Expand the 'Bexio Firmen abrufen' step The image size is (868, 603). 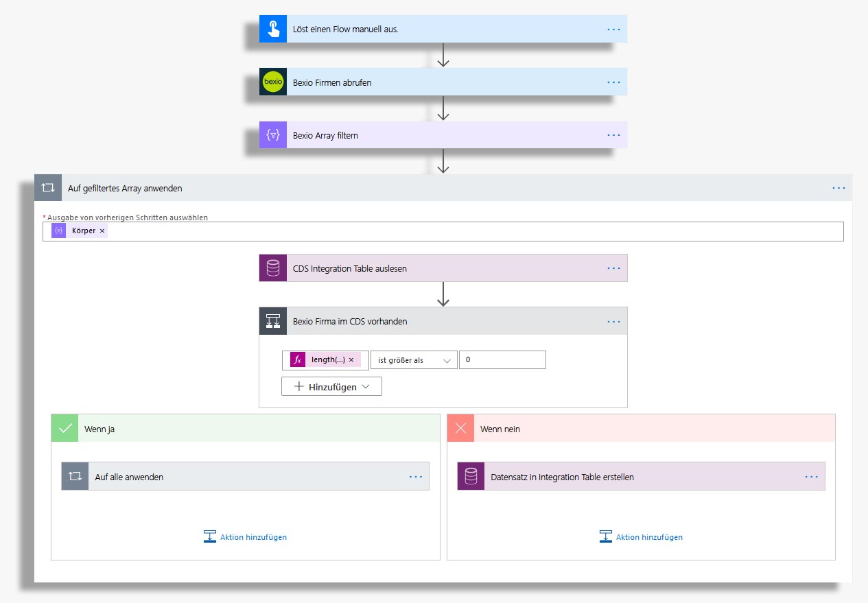click(x=443, y=82)
